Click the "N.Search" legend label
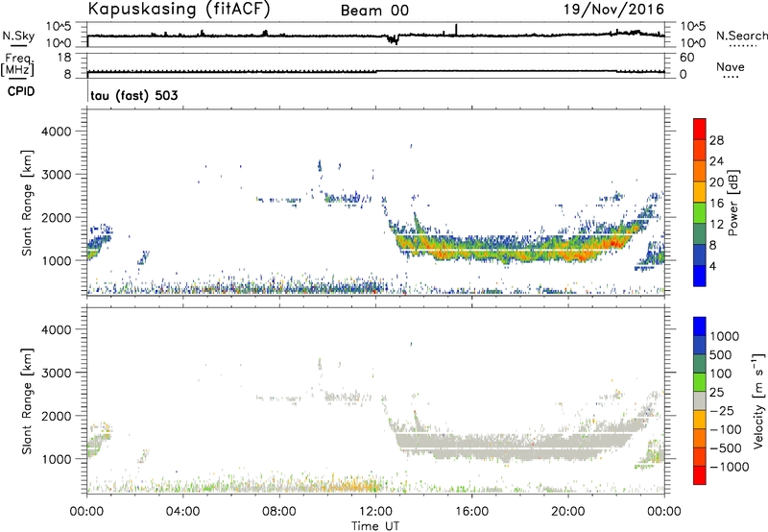Viewport: 768px width, 532px height. click(741, 36)
